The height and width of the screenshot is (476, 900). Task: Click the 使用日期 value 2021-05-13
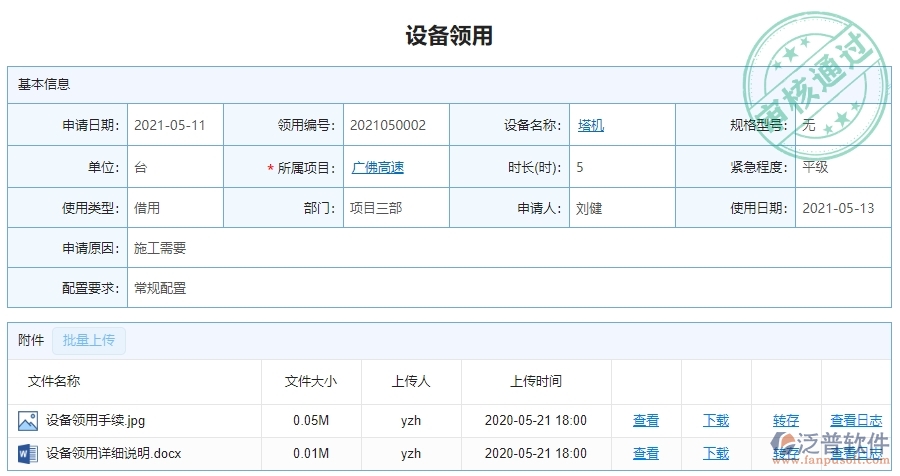pyautogui.click(x=838, y=208)
